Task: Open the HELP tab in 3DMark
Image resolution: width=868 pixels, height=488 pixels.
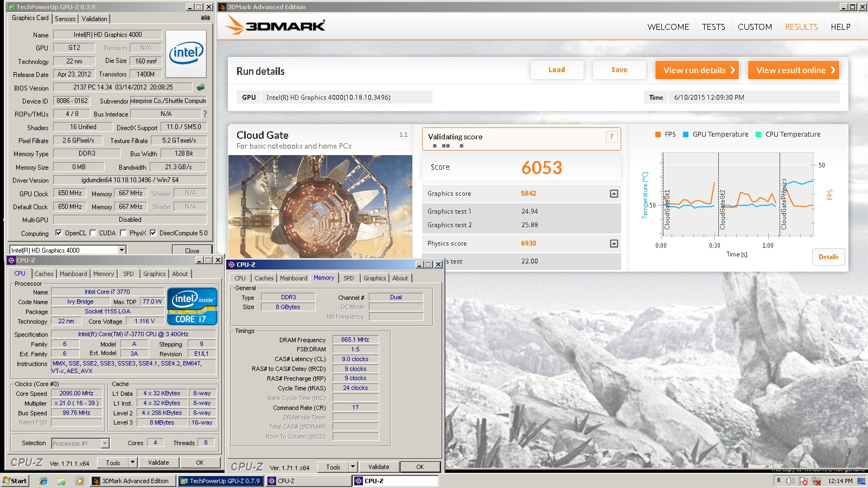Action: (x=840, y=27)
